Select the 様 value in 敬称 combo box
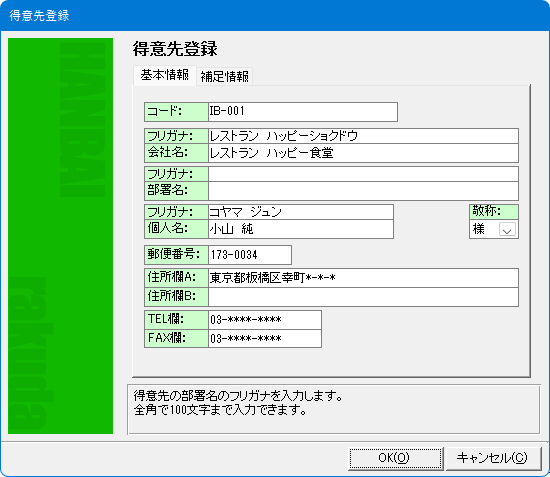 coord(484,229)
